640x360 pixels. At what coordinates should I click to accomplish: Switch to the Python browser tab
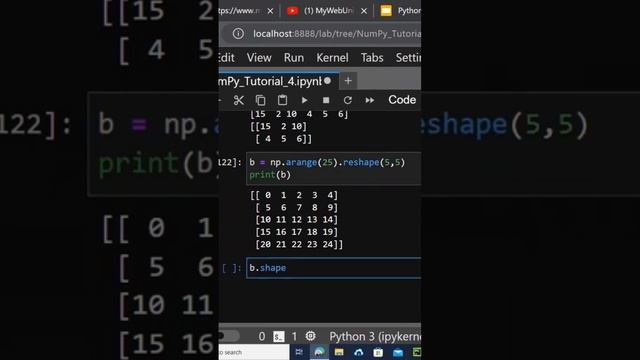pyautogui.click(x=400, y=11)
